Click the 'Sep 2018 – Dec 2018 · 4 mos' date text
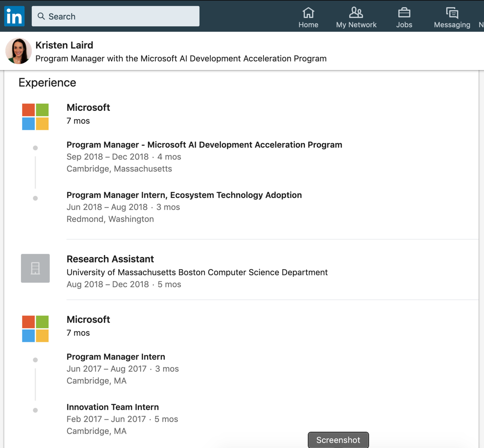Screen dimensions: 484x448 pyautogui.click(x=124, y=157)
